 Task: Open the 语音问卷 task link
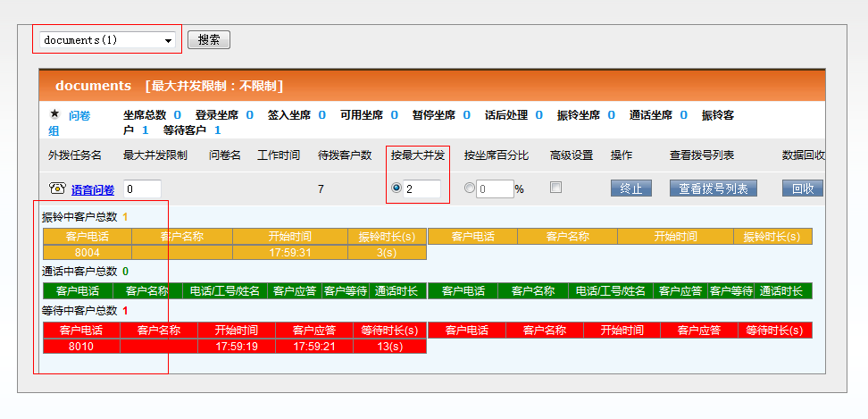[93, 189]
